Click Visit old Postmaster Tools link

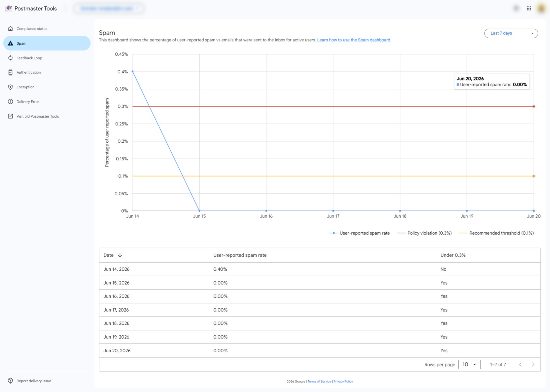47,116
